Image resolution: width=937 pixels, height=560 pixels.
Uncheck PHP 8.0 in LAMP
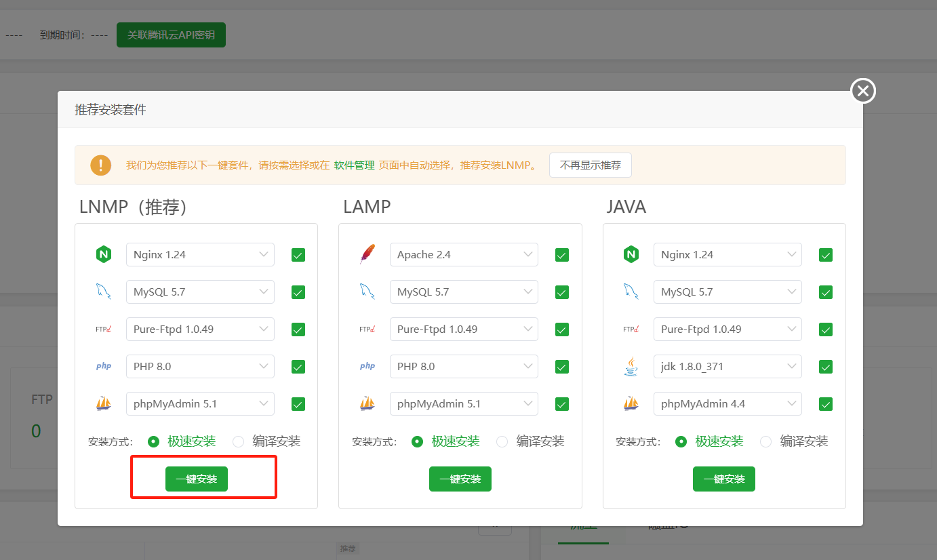(561, 367)
